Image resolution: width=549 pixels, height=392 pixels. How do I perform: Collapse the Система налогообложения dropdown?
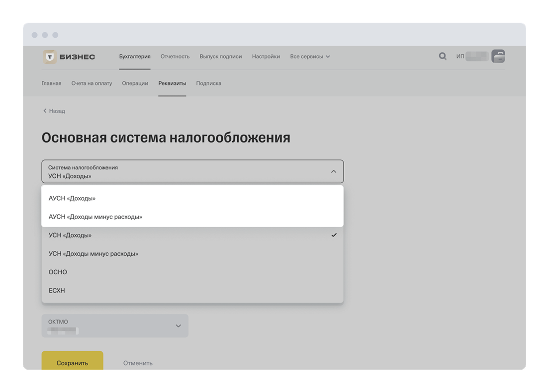333,171
